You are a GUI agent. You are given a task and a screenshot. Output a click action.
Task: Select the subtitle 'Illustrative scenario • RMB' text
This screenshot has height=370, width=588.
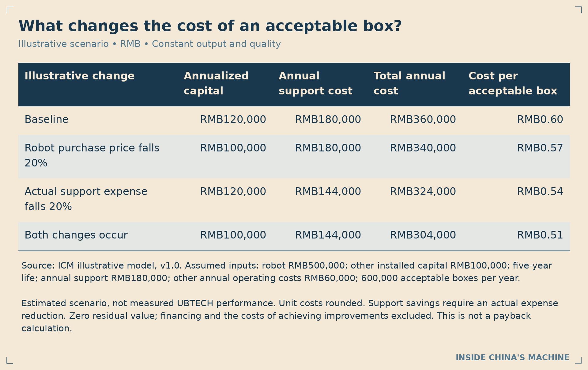tap(79, 44)
